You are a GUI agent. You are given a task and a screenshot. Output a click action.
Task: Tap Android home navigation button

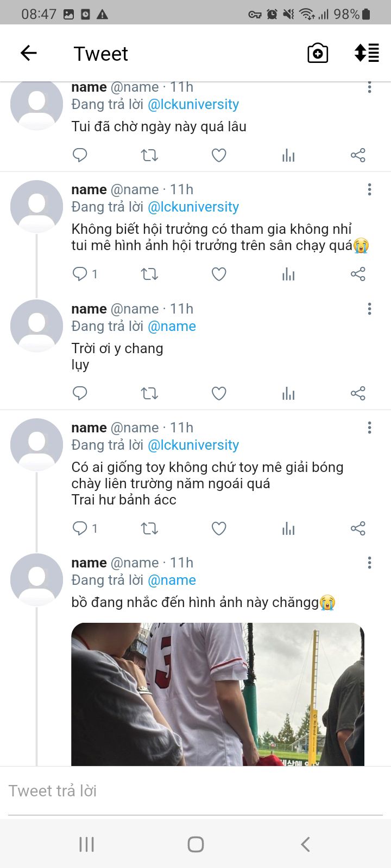point(195,844)
